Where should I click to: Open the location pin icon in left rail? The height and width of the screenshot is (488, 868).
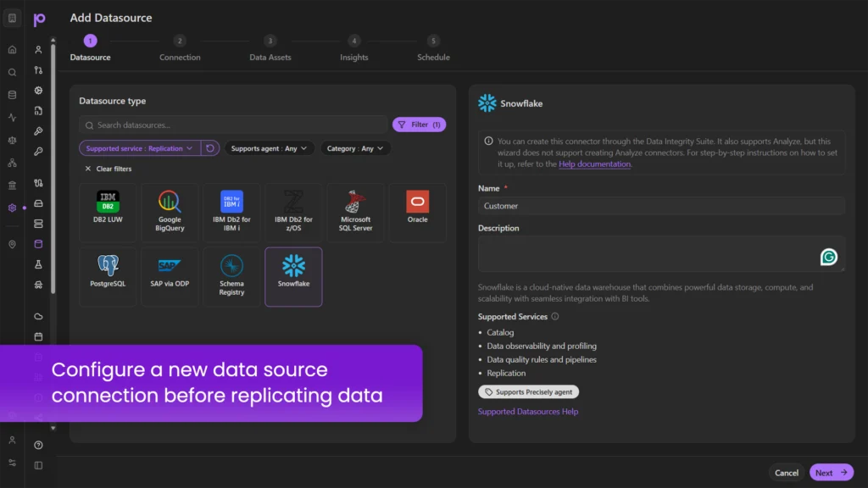pyautogui.click(x=12, y=244)
